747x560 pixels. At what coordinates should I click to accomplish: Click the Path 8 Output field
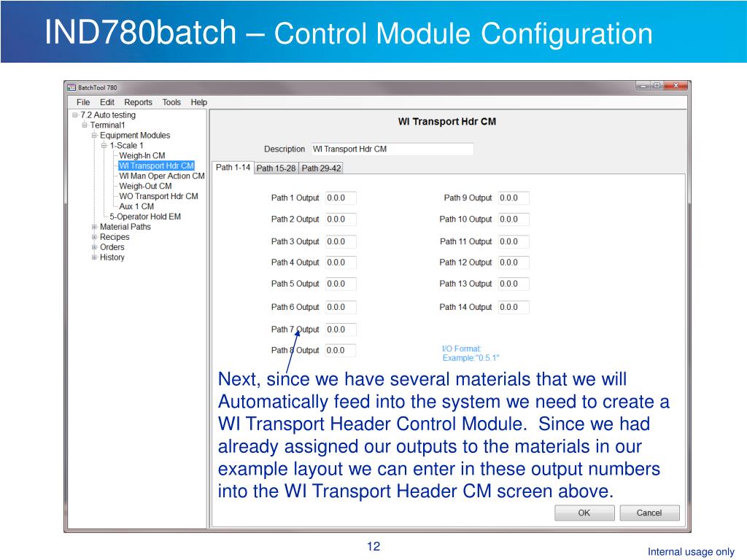point(341,351)
